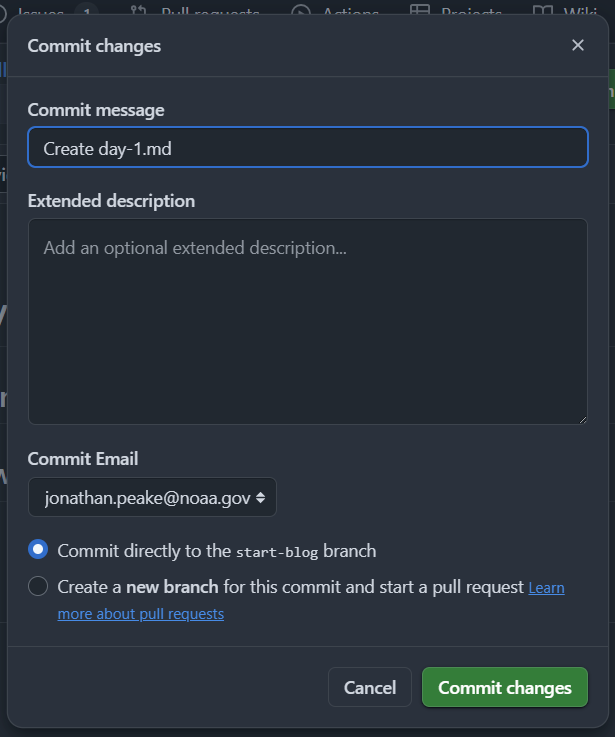Click inside the Extended description textarea
This screenshot has height=737, width=615.
click(308, 321)
